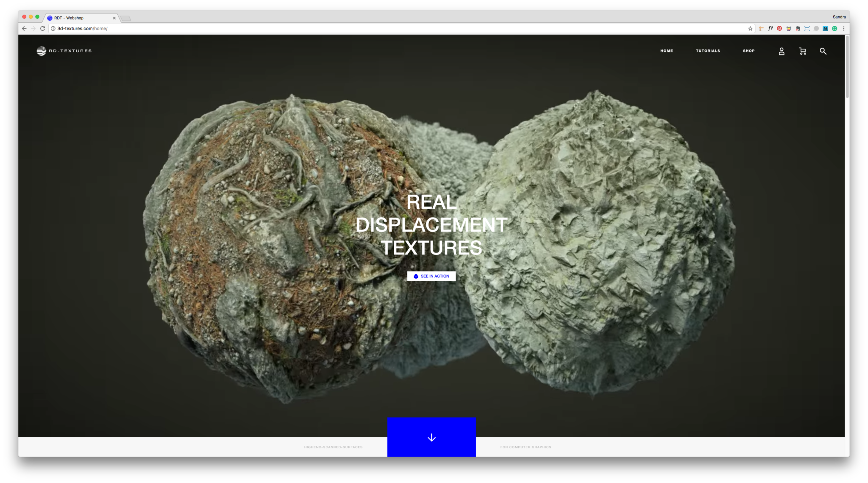Open Chrome three-dot menu

(x=844, y=29)
